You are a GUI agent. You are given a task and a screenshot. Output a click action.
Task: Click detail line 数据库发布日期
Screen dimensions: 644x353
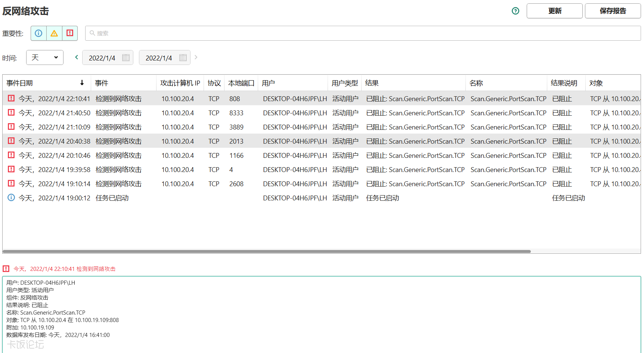tap(58, 335)
